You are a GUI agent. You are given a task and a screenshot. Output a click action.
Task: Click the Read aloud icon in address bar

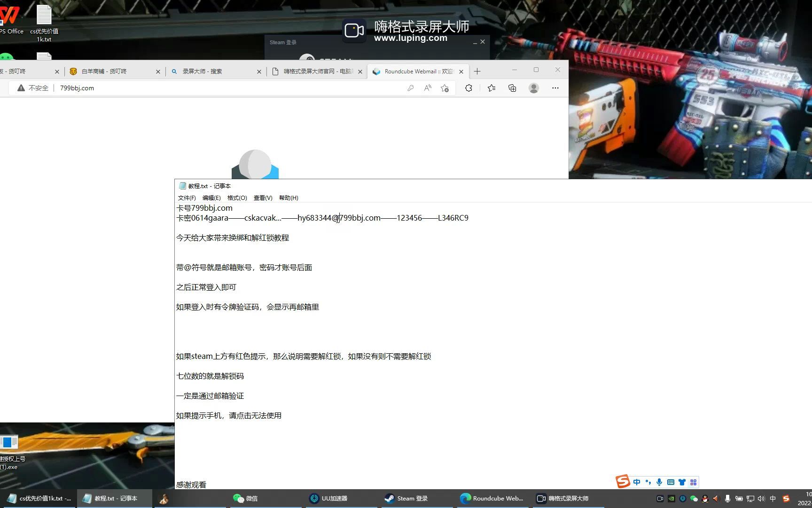tap(428, 88)
